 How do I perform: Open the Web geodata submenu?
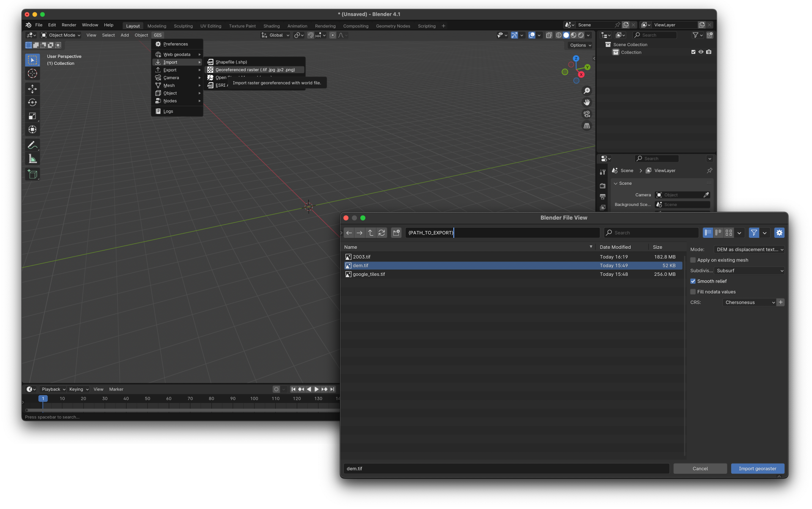pyautogui.click(x=177, y=55)
